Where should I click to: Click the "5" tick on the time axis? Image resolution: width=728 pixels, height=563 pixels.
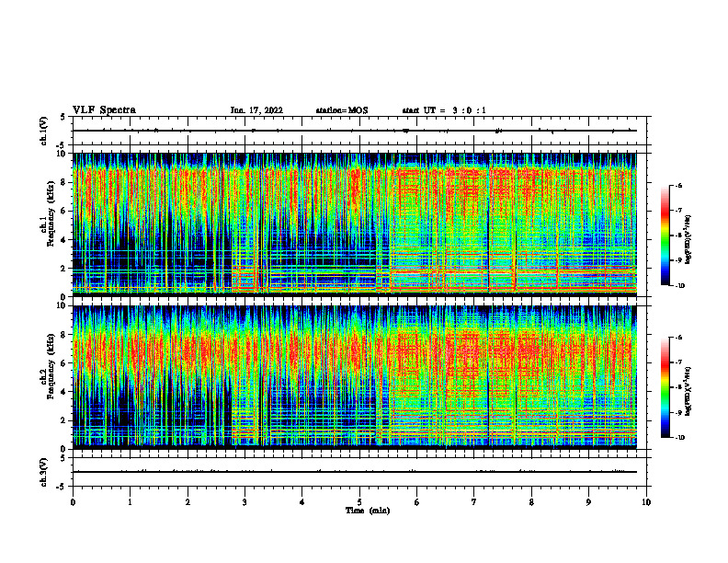click(359, 502)
